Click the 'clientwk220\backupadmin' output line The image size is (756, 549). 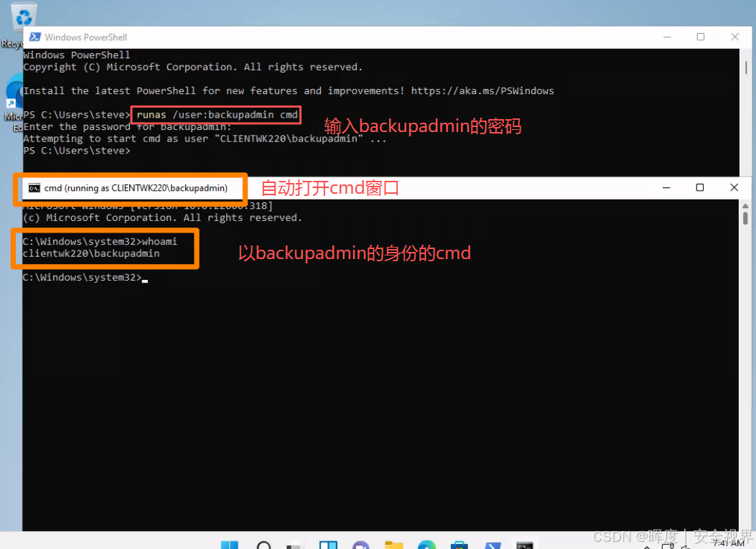click(91, 253)
